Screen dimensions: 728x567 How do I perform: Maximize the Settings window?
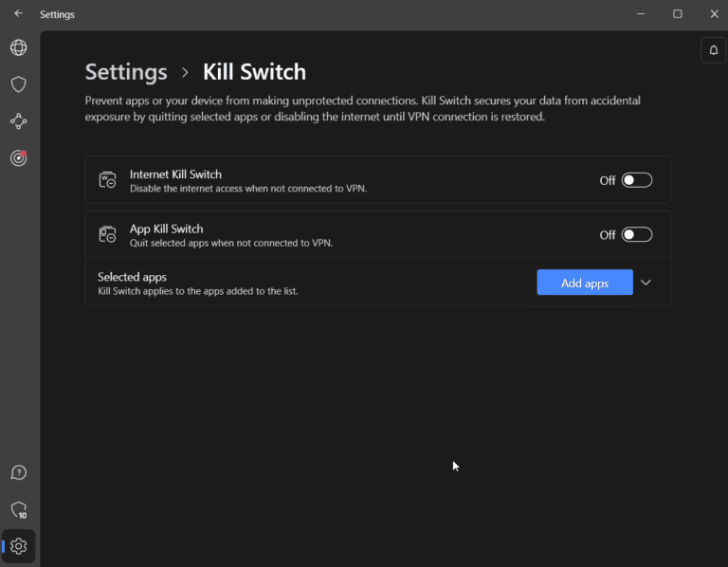click(x=678, y=14)
